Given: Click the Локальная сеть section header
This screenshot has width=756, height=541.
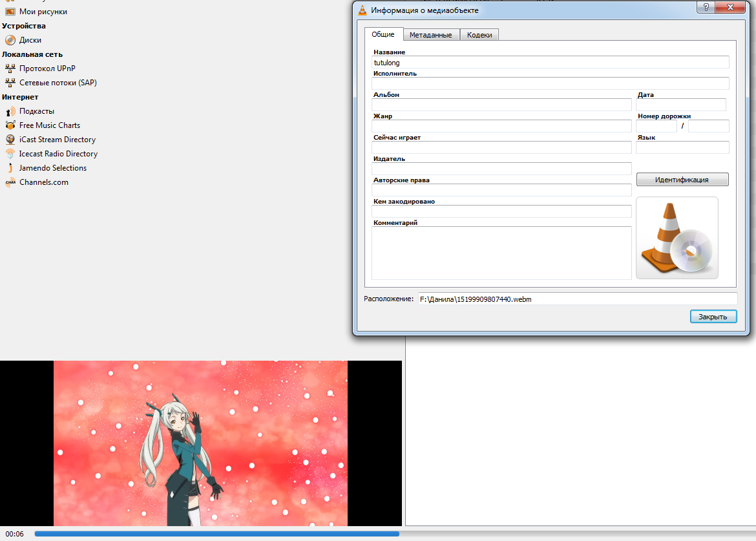Looking at the screenshot, I should 32,54.
